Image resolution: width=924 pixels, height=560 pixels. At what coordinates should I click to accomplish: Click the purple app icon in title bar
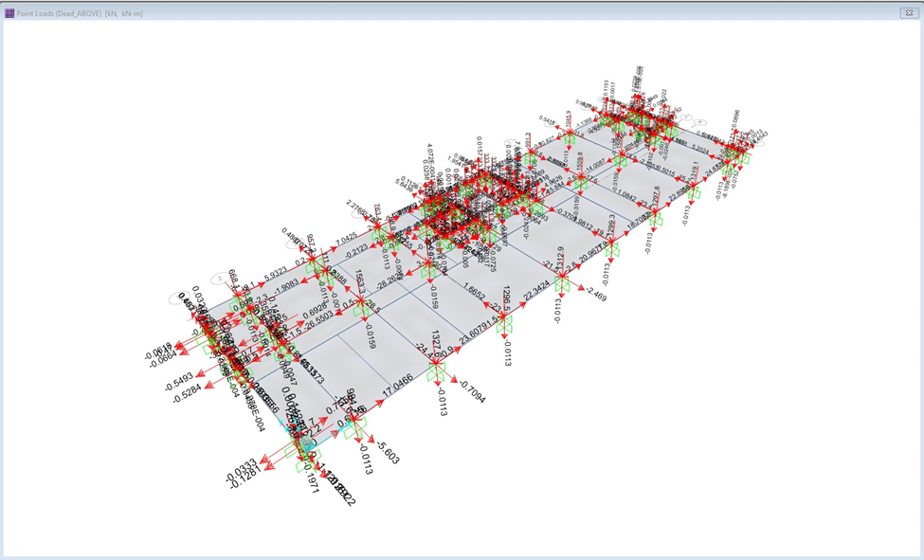pos(9,13)
